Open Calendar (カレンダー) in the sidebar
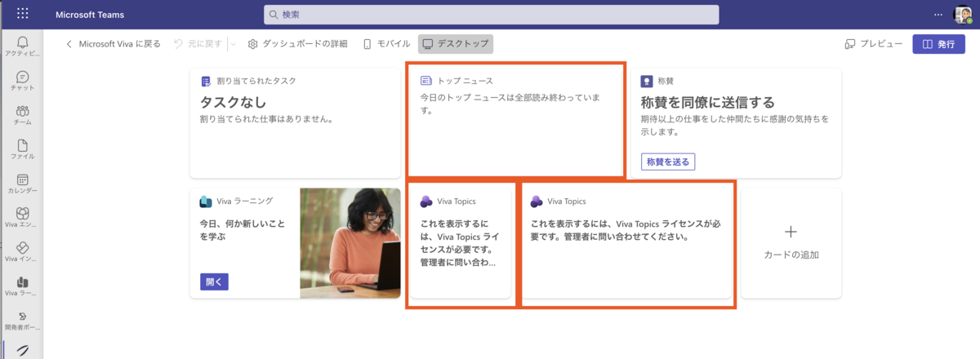This screenshot has height=359, width=980. (22, 184)
